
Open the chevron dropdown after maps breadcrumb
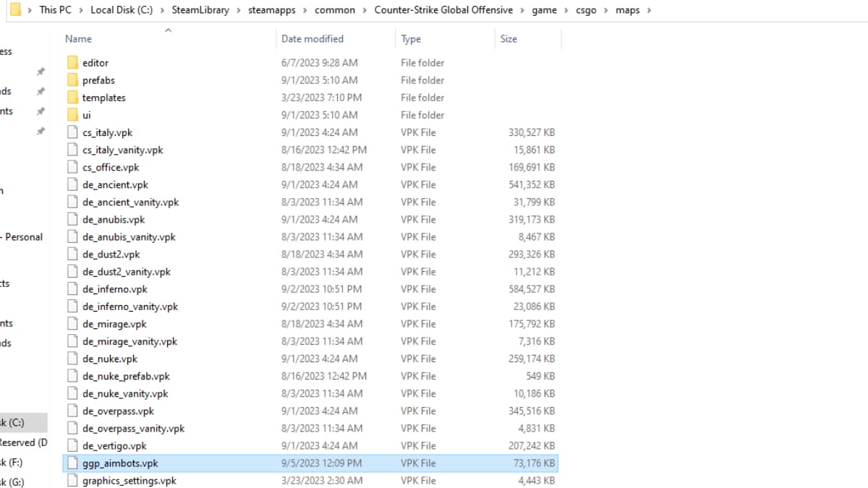(649, 10)
